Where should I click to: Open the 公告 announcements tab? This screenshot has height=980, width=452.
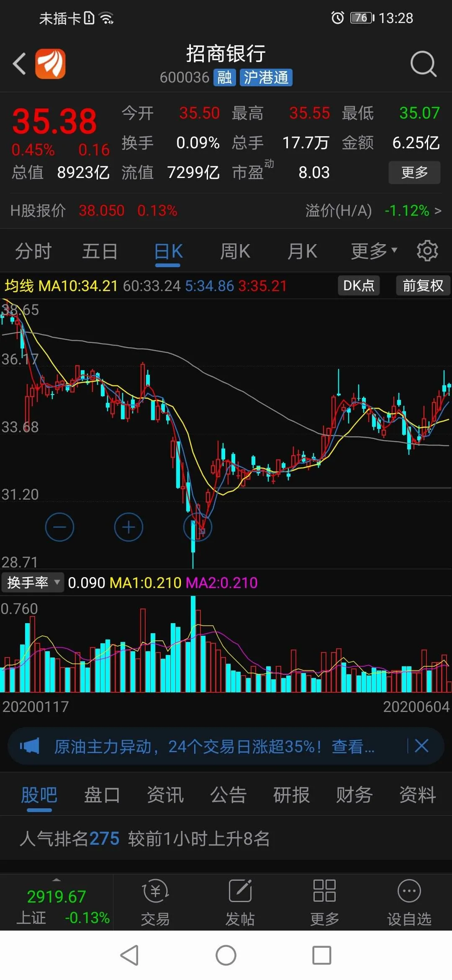[x=229, y=795]
